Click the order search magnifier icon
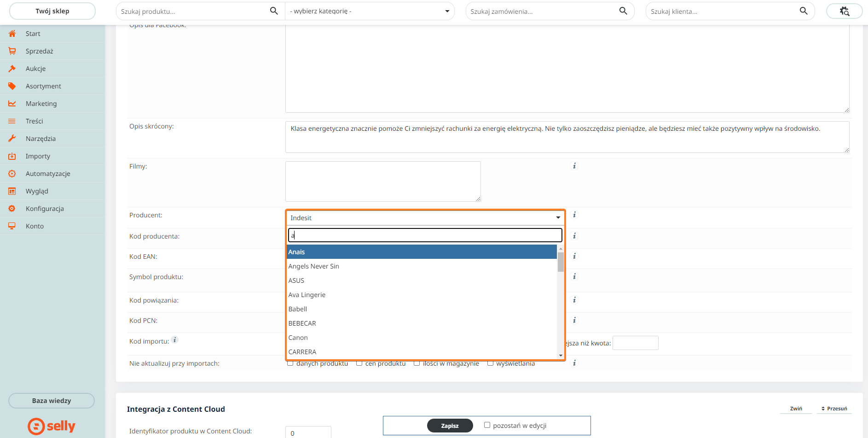The width and height of the screenshot is (868, 438). [x=623, y=11]
